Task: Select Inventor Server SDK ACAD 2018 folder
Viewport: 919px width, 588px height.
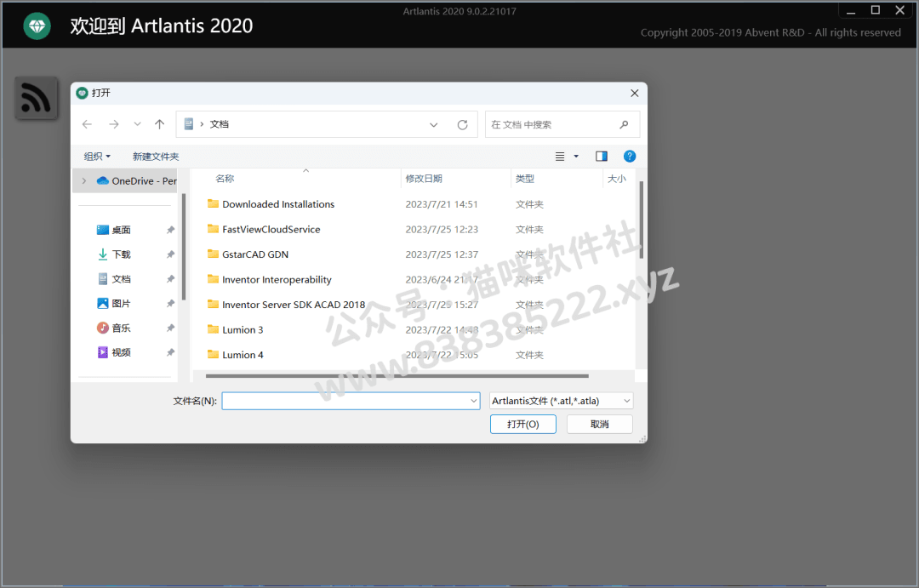Action: tap(293, 305)
